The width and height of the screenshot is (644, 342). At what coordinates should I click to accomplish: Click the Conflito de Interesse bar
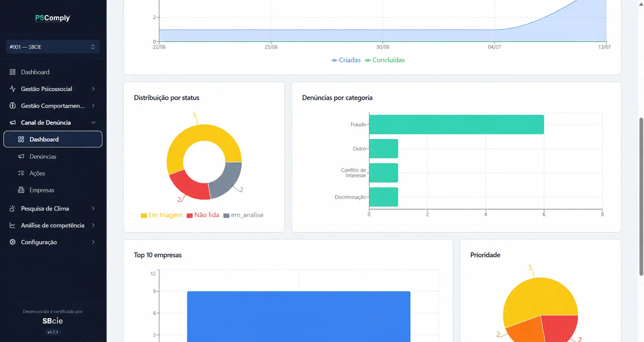tap(384, 173)
